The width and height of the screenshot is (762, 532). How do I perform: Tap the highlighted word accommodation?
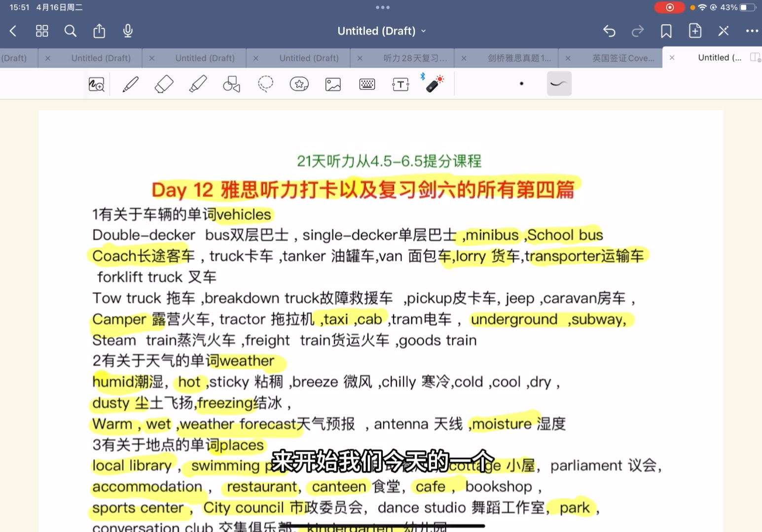[147, 487]
